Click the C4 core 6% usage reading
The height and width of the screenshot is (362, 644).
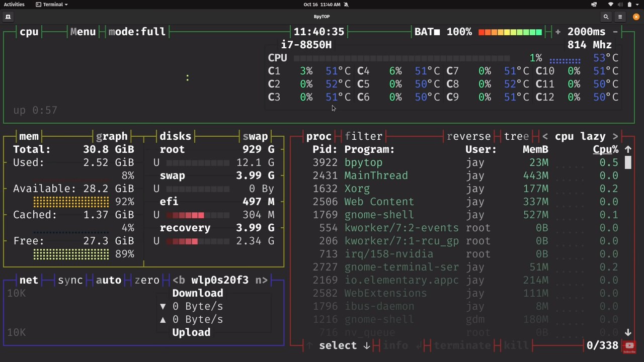(395, 71)
